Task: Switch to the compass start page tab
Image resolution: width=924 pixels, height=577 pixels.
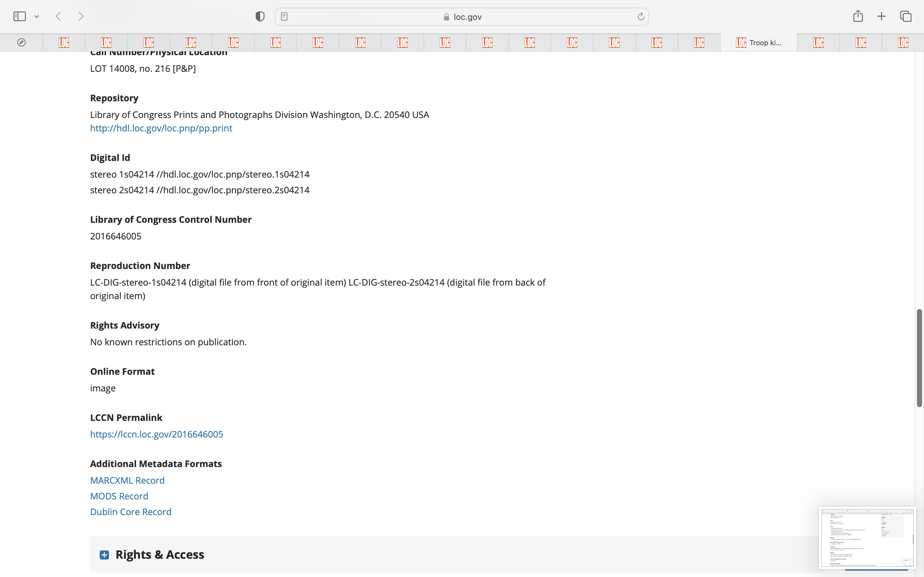Action: (21, 42)
